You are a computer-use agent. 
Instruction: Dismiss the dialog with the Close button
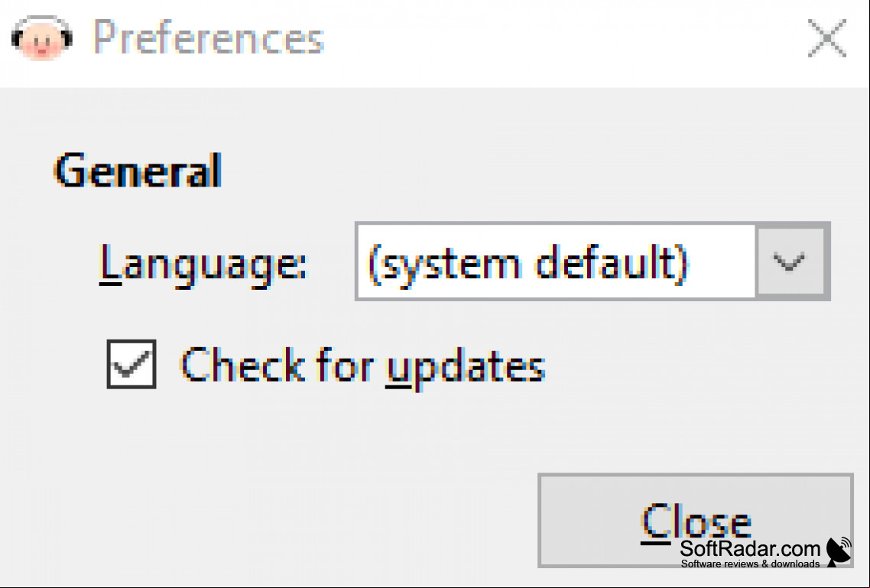coord(695,520)
